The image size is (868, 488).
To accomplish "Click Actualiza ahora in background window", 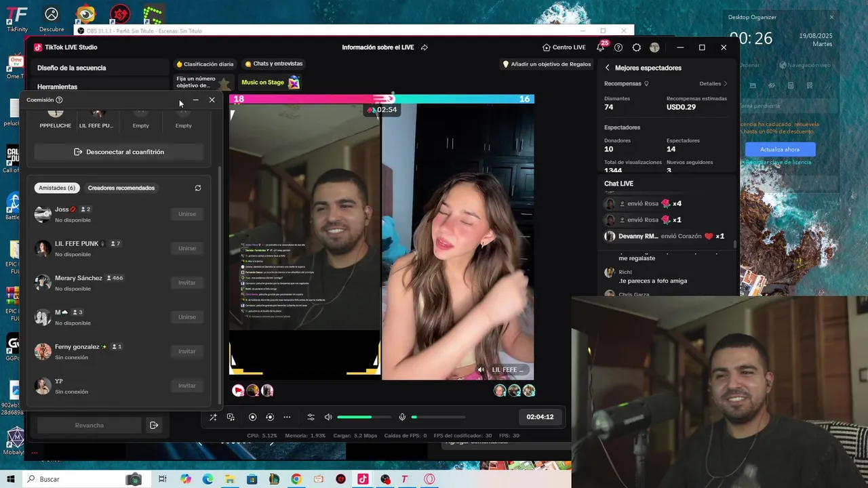I will click(780, 149).
